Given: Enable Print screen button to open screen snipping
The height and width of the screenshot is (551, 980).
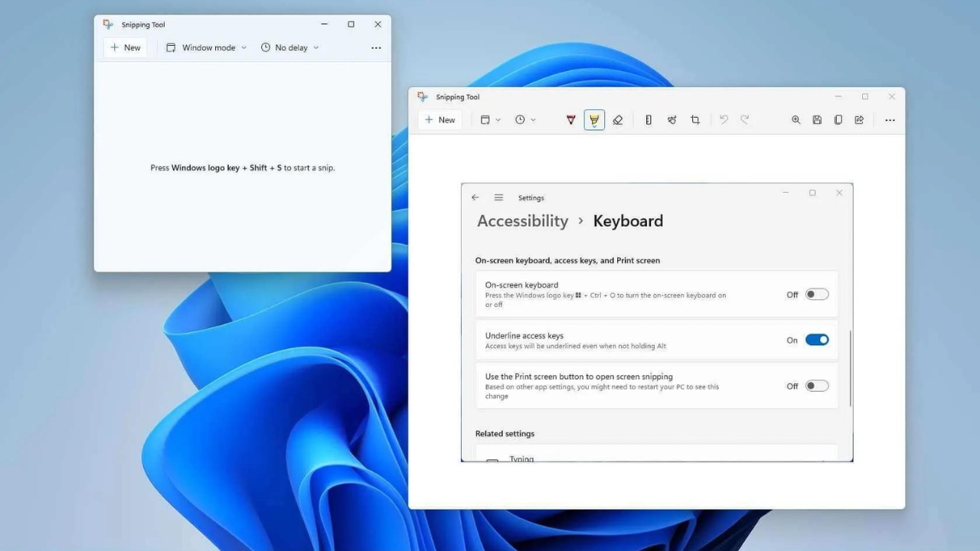Looking at the screenshot, I should point(817,386).
